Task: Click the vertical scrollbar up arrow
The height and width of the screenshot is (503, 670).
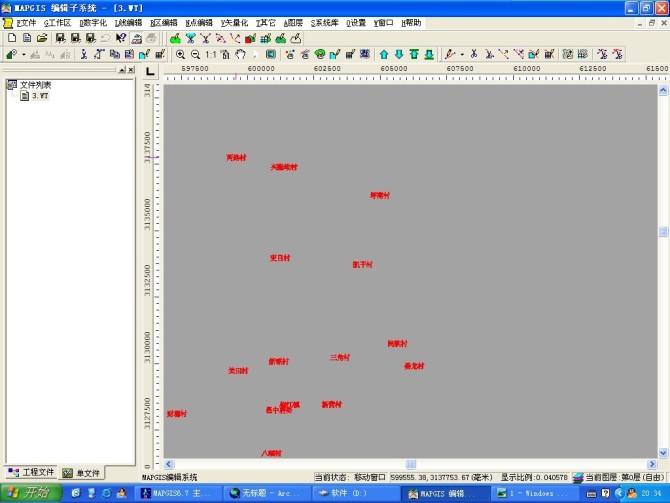Action: point(663,90)
